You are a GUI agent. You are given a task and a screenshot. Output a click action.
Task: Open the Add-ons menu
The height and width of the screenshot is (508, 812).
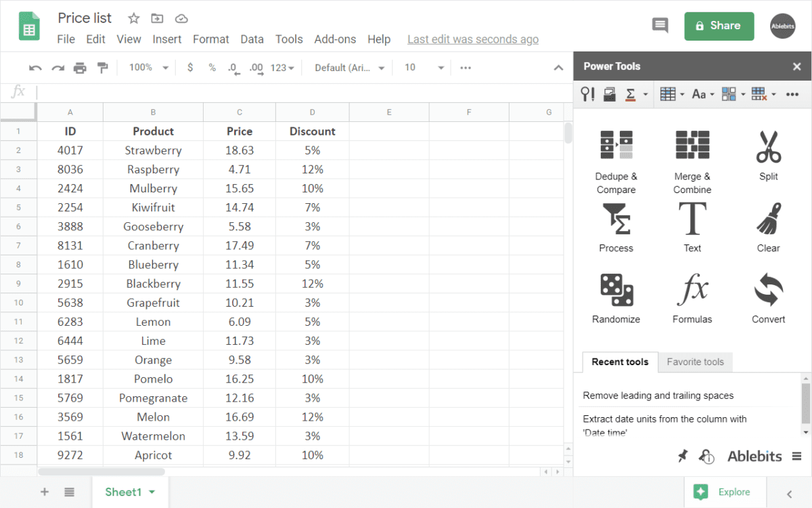point(335,39)
